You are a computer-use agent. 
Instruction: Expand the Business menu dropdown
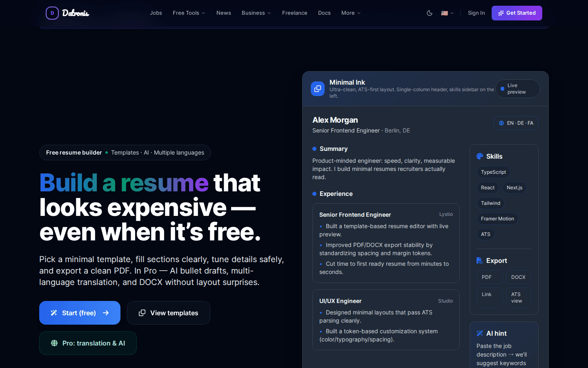pyautogui.click(x=256, y=13)
